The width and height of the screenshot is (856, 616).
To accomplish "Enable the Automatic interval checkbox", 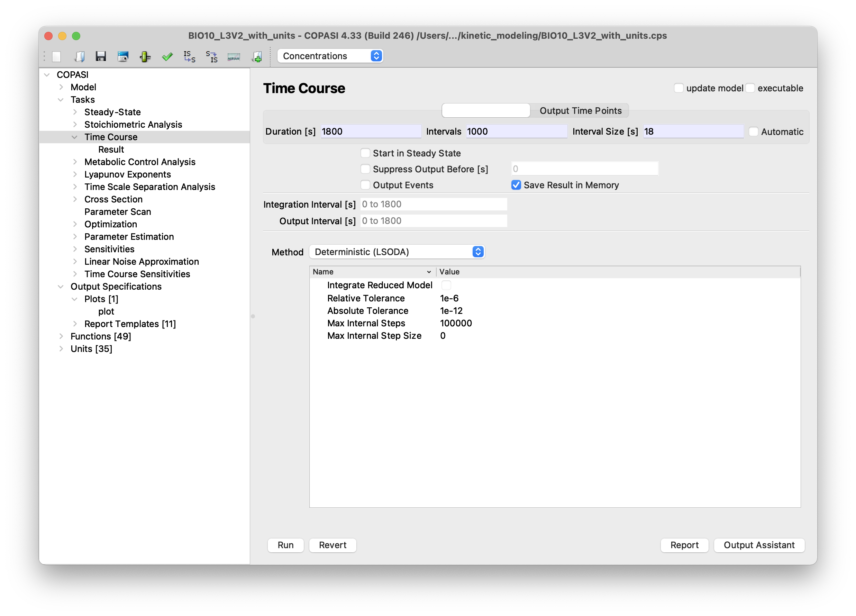I will [x=753, y=132].
